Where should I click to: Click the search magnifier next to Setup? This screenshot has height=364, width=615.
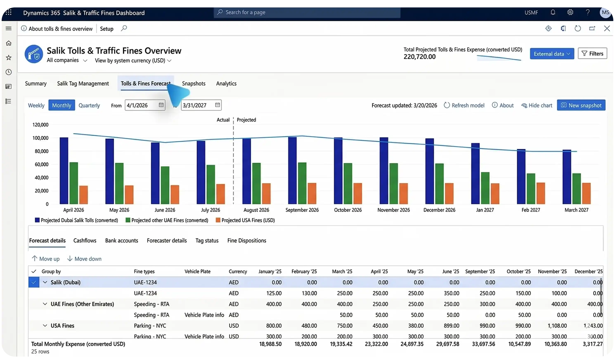[124, 28]
